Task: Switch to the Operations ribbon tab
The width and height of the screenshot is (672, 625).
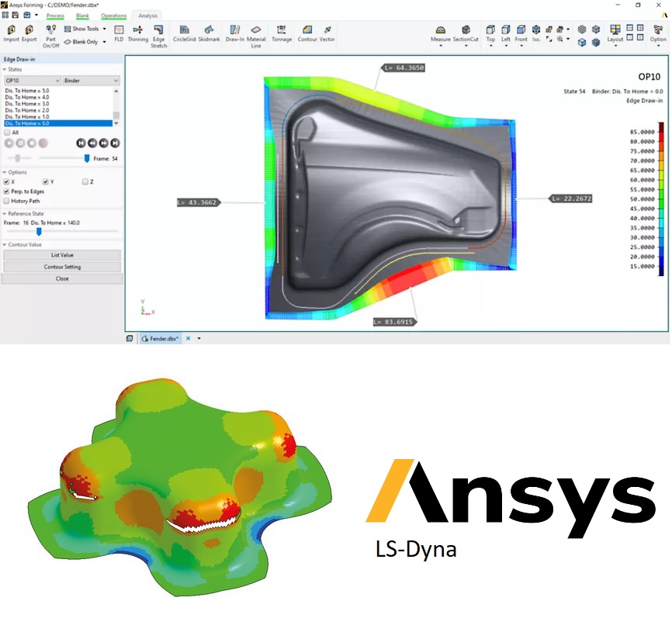Action: pos(113,16)
